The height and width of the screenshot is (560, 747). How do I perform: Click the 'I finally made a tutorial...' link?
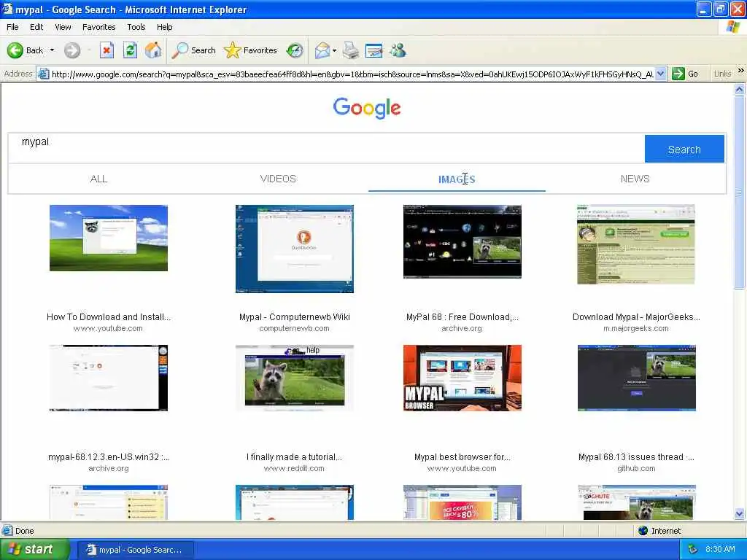pos(294,457)
